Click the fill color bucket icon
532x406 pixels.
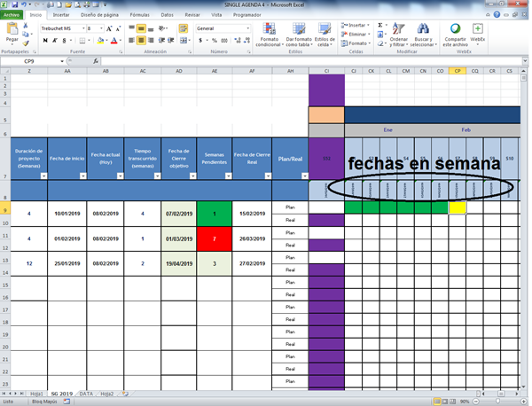[x=102, y=41]
